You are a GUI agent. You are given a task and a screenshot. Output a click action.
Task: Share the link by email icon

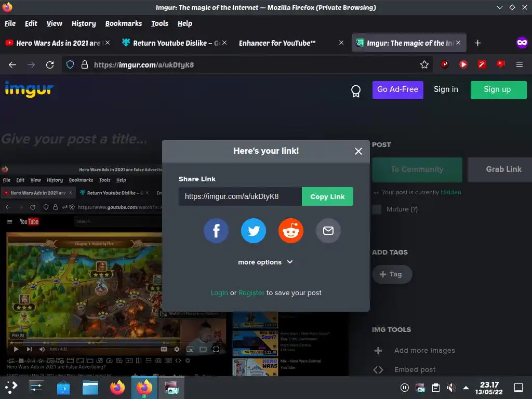point(328,231)
